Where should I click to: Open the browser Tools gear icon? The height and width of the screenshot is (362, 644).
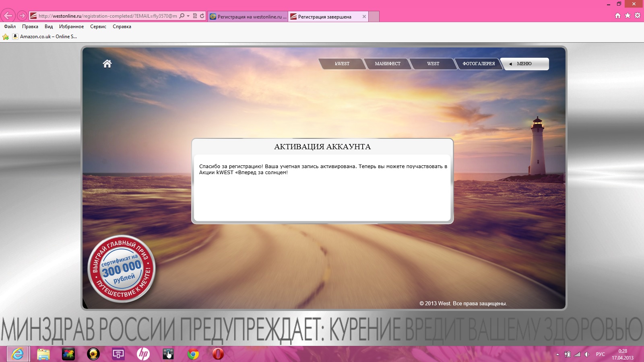(638, 16)
